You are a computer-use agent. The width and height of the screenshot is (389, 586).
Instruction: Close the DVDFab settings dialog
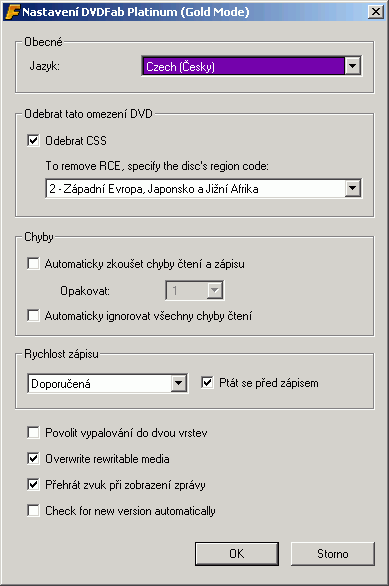(376, 12)
